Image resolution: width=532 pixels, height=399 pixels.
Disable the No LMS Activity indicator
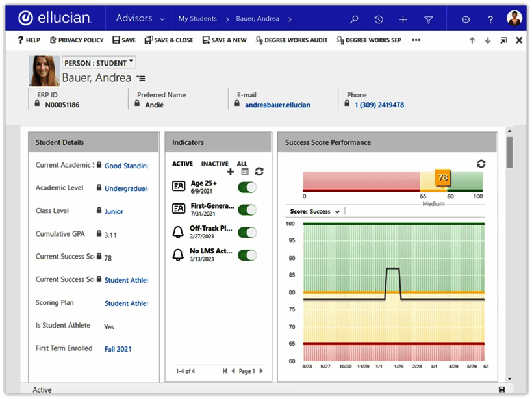tap(247, 255)
